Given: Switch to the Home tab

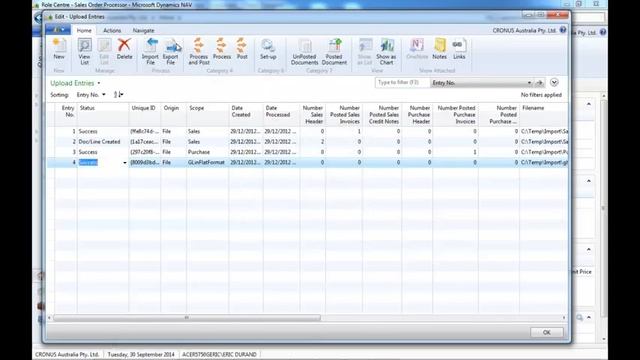Looking at the screenshot, I should click(x=84, y=30).
